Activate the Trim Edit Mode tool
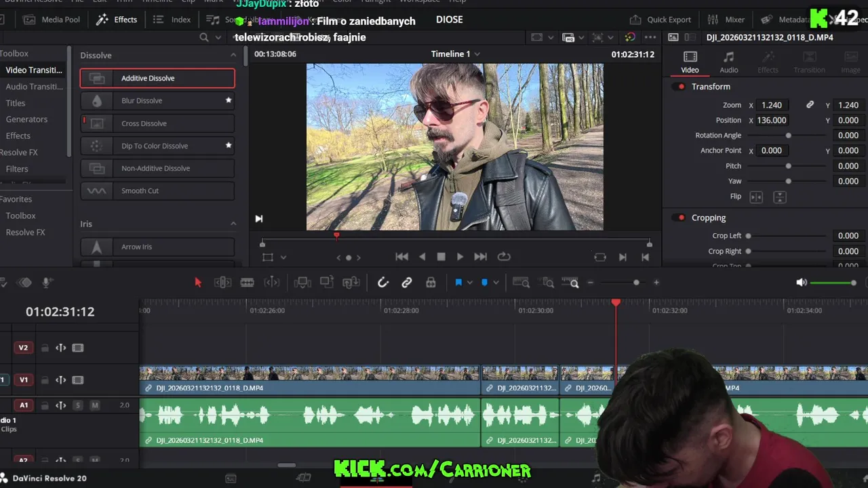Viewport: 868px width, 488px height. 222,283
